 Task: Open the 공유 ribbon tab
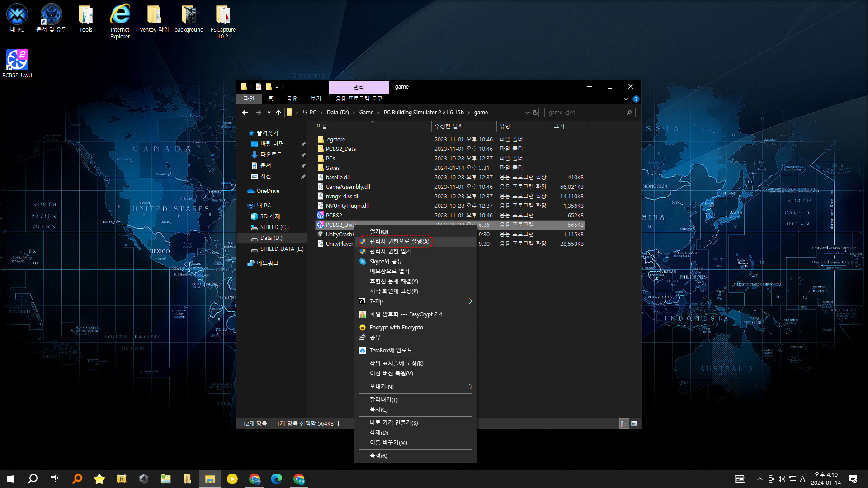click(x=292, y=99)
